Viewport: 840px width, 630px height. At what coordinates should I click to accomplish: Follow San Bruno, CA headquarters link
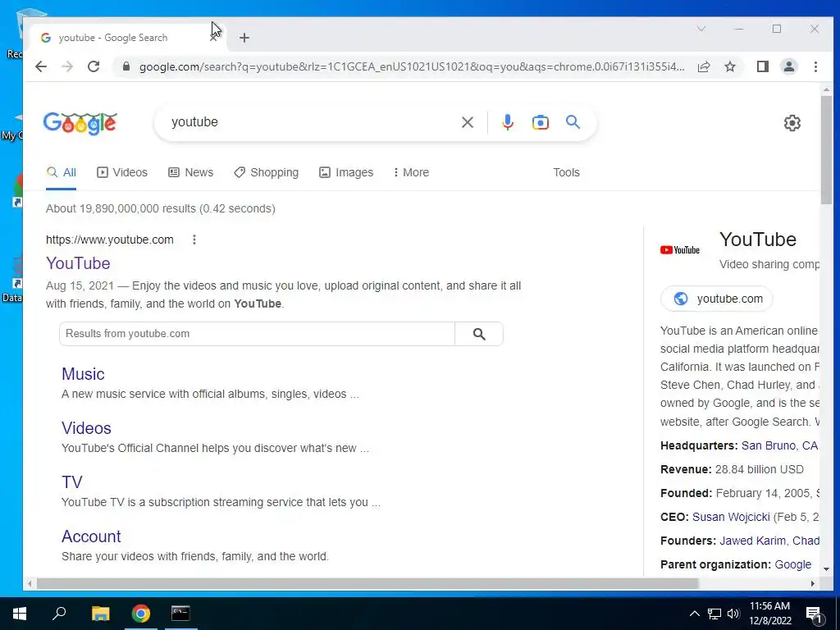[x=779, y=445]
